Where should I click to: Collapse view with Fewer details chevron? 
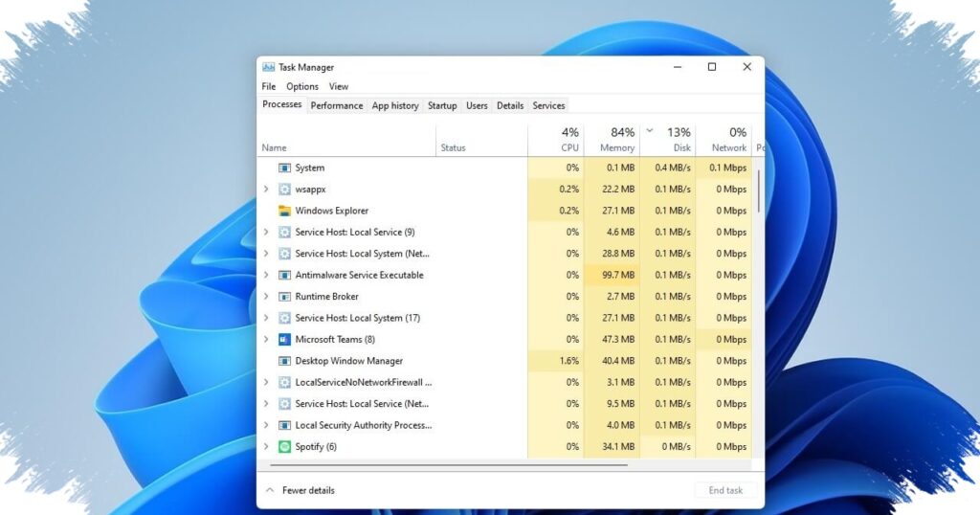click(270, 490)
